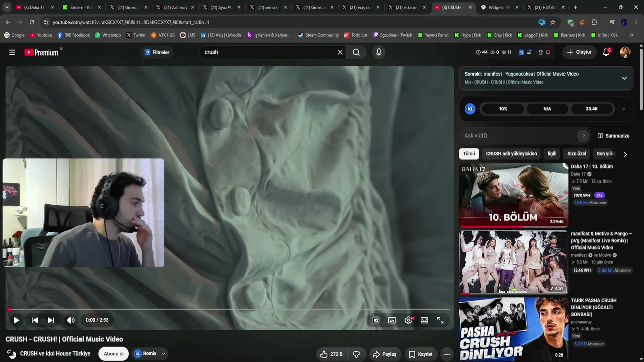Open the WhatsApp bookmark
644x362 pixels.
click(x=108, y=35)
